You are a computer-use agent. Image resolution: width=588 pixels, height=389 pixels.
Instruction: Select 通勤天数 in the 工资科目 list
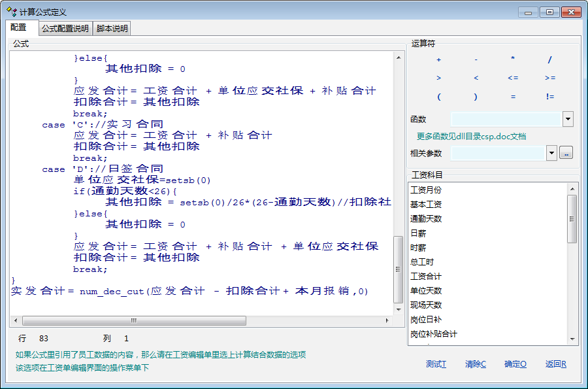click(426, 218)
